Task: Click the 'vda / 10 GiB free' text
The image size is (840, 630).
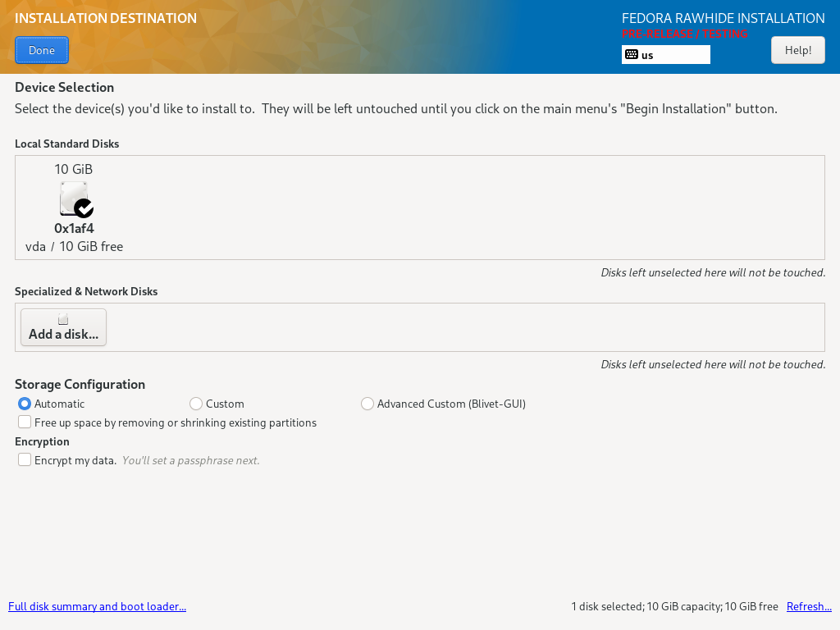Action: 75,246
